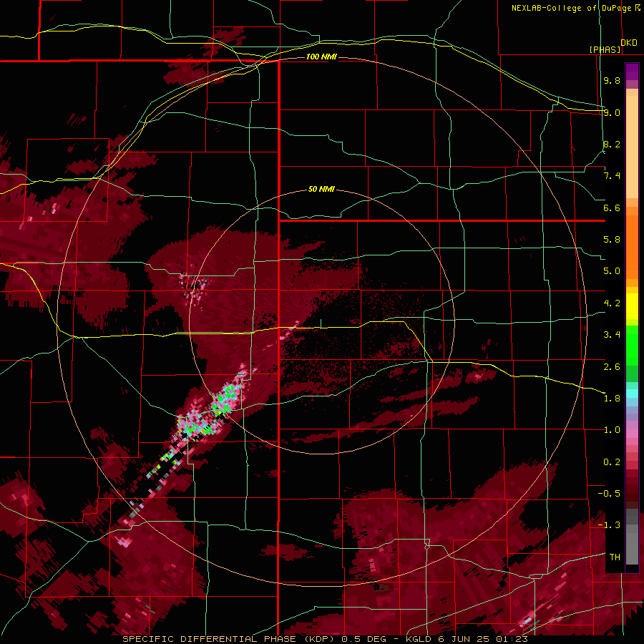Pick the purple segment of color bar
644x644 pixels.
tap(632, 72)
